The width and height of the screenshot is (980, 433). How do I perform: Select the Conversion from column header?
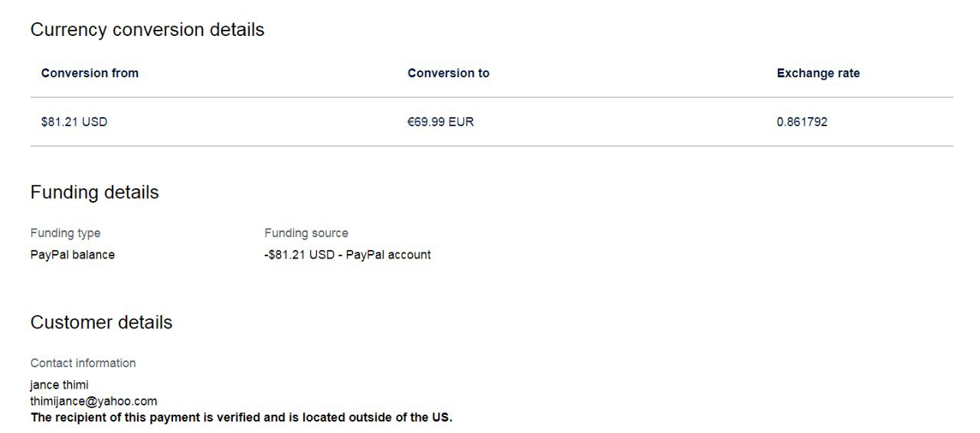tap(90, 73)
